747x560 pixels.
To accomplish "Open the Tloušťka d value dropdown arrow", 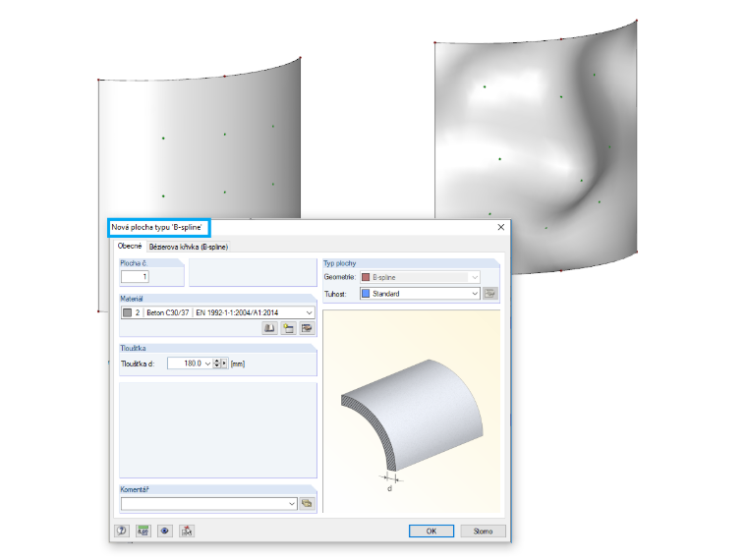I will (x=207, y=364).
